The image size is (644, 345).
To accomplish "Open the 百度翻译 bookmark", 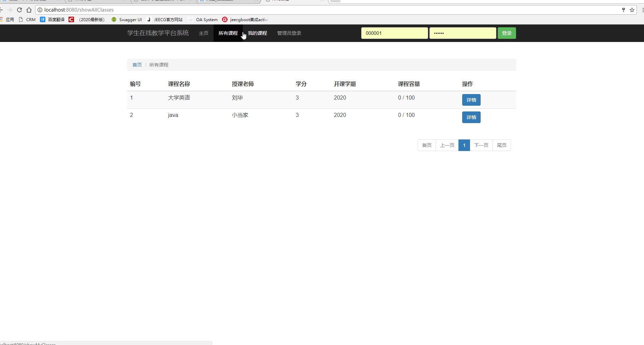I will 52,20.
